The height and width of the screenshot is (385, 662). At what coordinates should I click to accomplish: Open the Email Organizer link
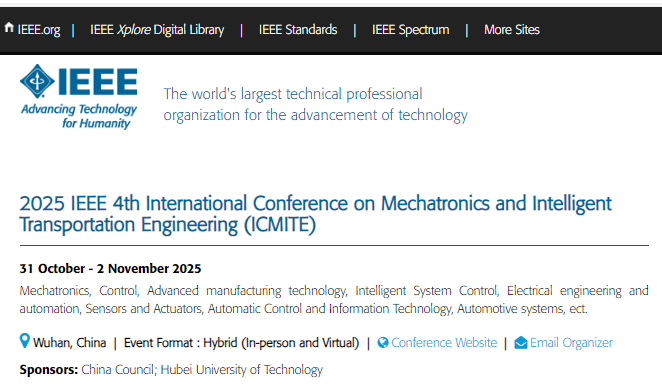pos(571,343)
